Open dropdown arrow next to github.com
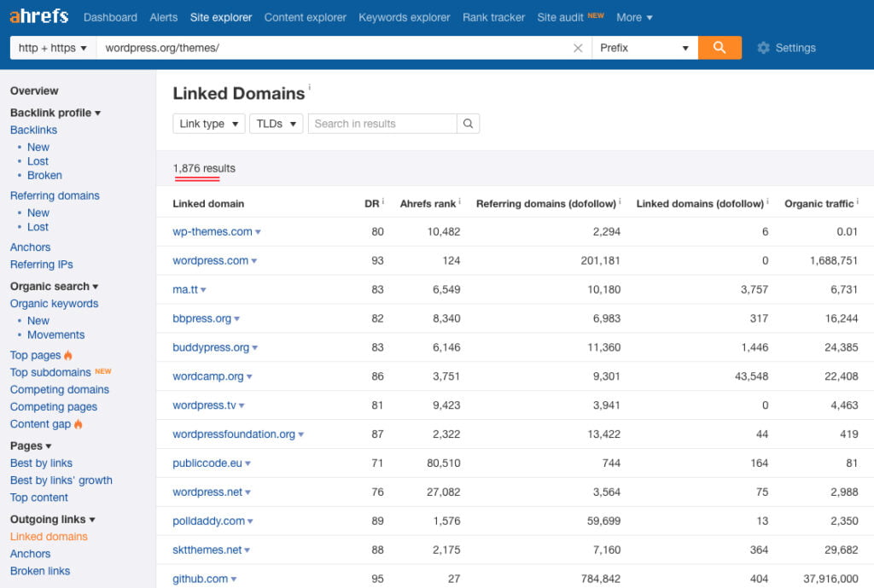Screen dimensions: 874x588 [234, 579]
